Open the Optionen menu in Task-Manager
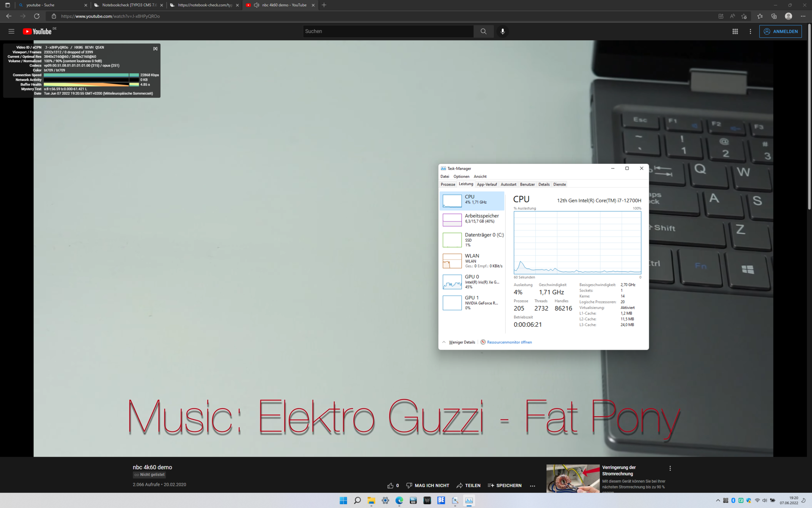The image size is (812, 508). 461,177
